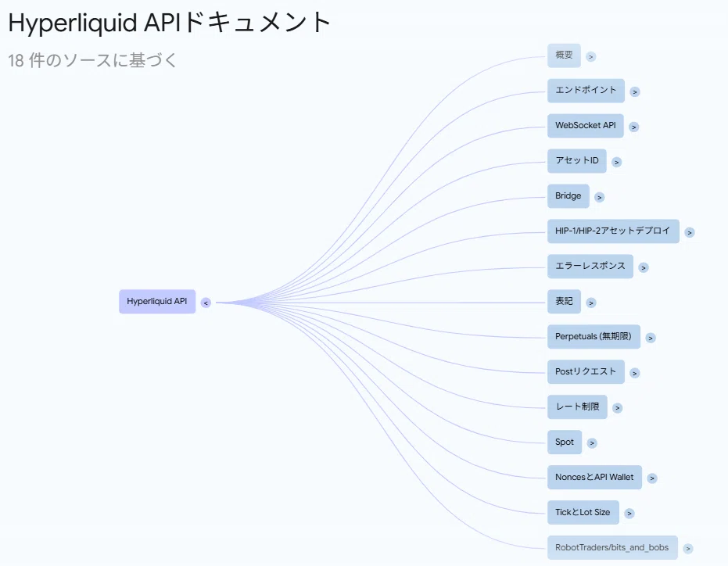Select the Bridge node
The image size is (728, 566).
[568, 196]
